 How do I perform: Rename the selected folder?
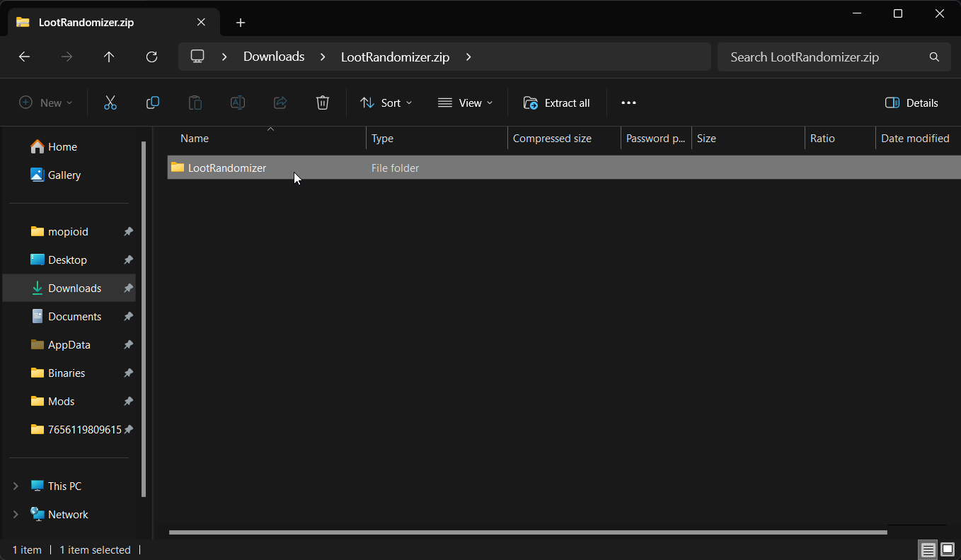point(238,103)
